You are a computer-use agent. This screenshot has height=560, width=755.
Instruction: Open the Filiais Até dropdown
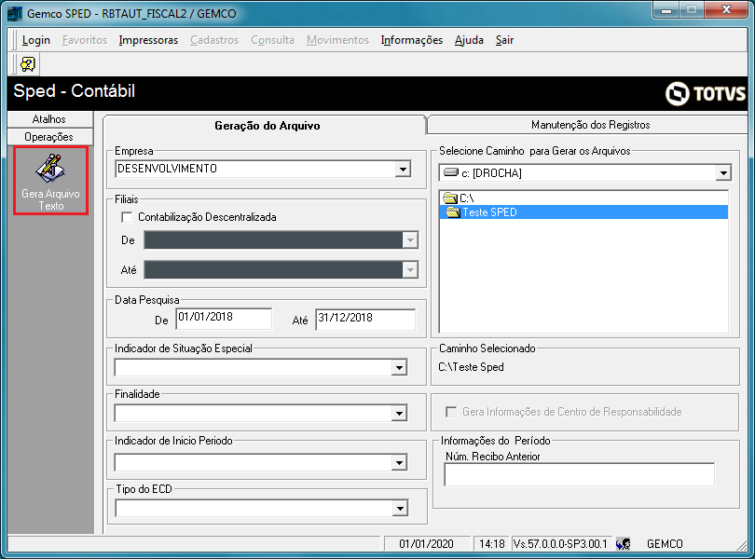pyautogui.click(x=410, y=269)
